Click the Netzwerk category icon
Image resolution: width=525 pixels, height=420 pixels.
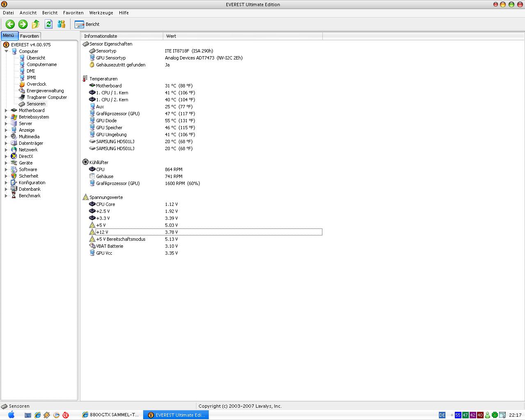click(x=14, y=150)
